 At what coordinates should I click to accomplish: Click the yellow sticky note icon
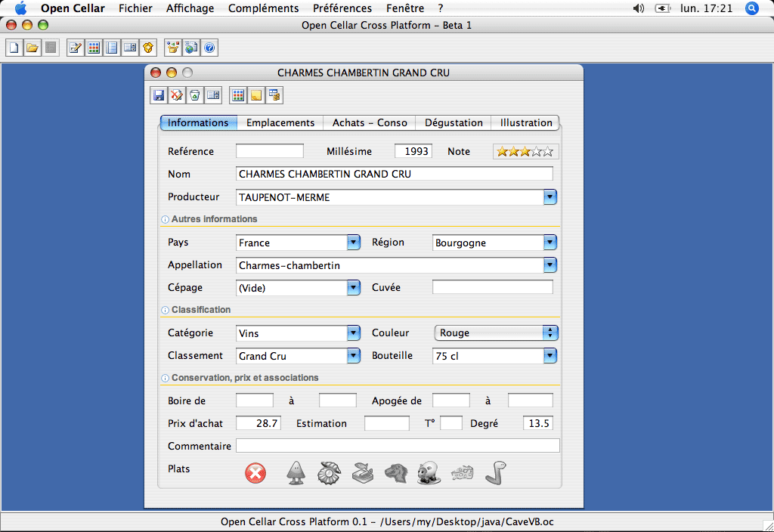[256, 95]
